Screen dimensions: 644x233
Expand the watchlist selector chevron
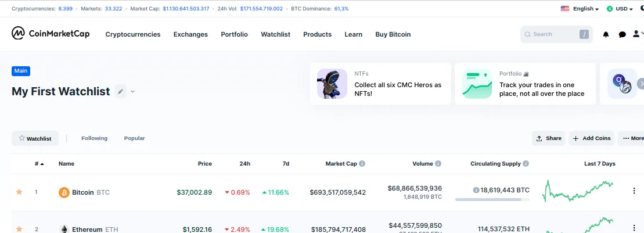click(x=132, y=91)
